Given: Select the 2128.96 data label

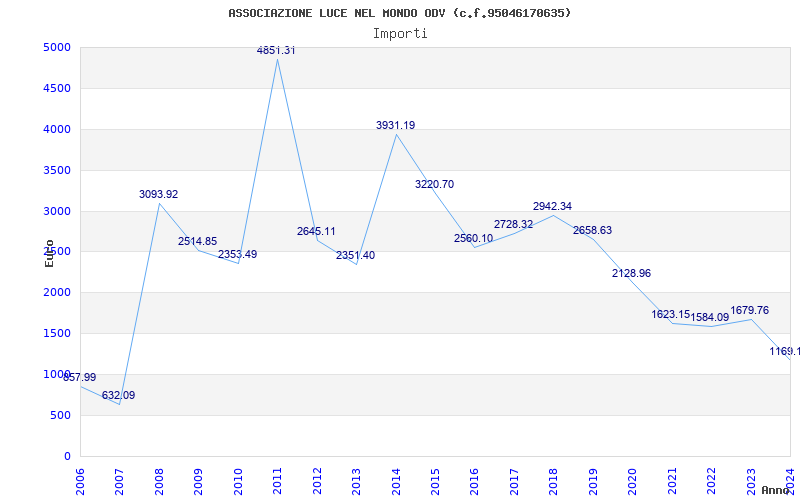Looking at the screenshot, I should [x=632, y=273].
